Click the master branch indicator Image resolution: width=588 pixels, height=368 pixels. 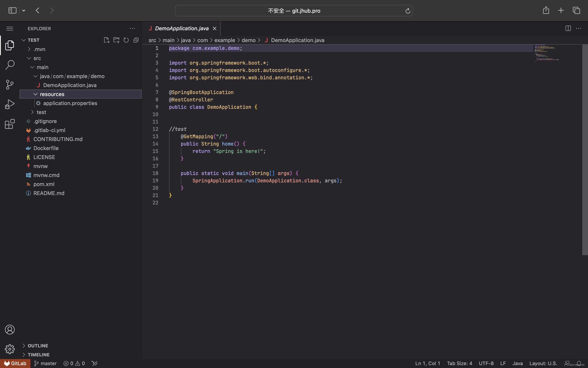pos(46,363)
